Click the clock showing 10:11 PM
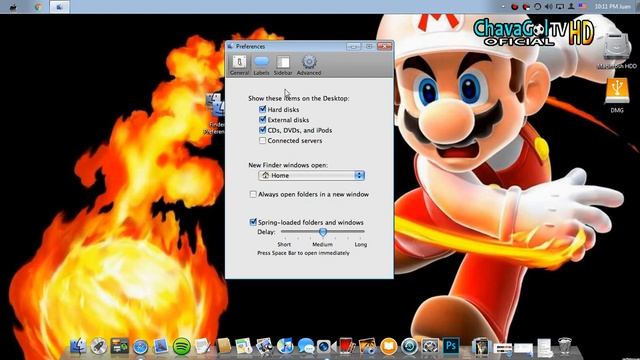 click(x=613, y=7)
